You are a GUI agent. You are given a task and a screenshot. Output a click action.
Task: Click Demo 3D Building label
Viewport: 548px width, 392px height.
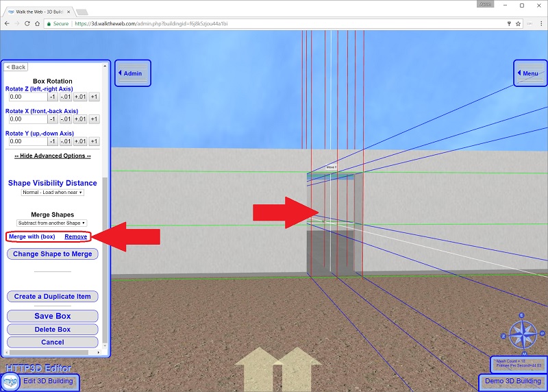[512, 381]
